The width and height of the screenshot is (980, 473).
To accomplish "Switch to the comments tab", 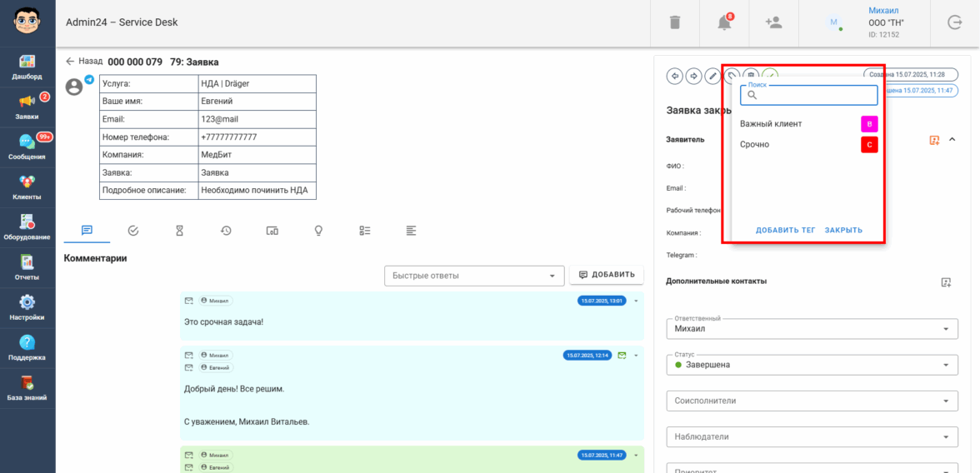I will pyautogui.click(x=87, y=230).
